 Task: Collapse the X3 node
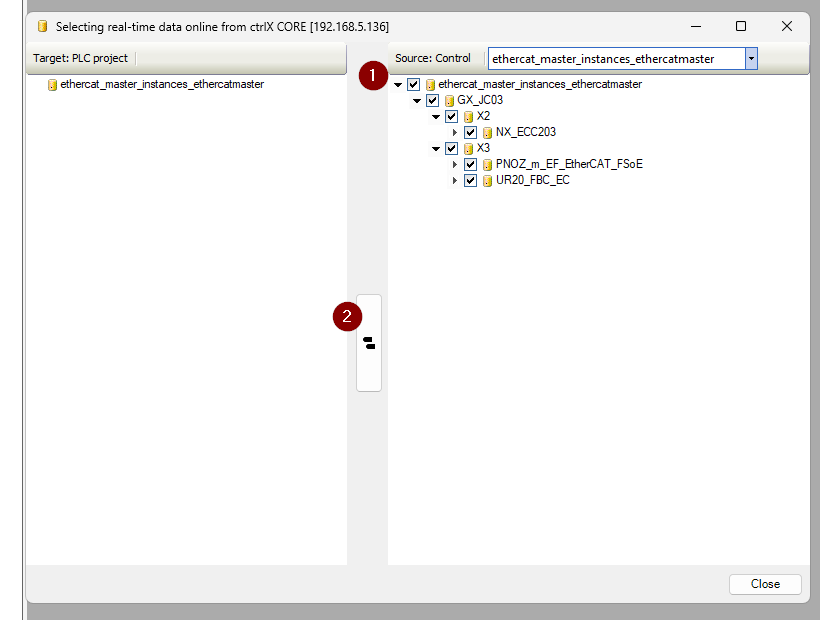(x=436, y=149)
